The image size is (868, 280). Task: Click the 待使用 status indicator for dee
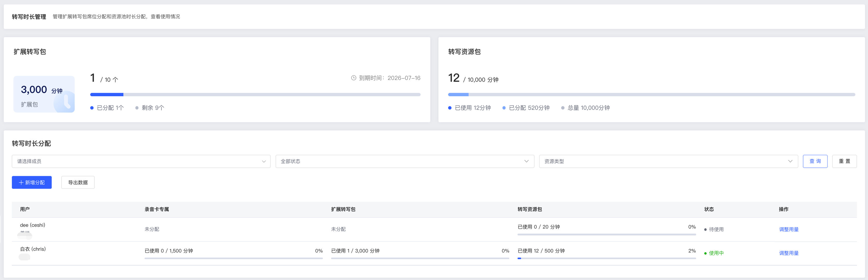[x=714, y=229]
